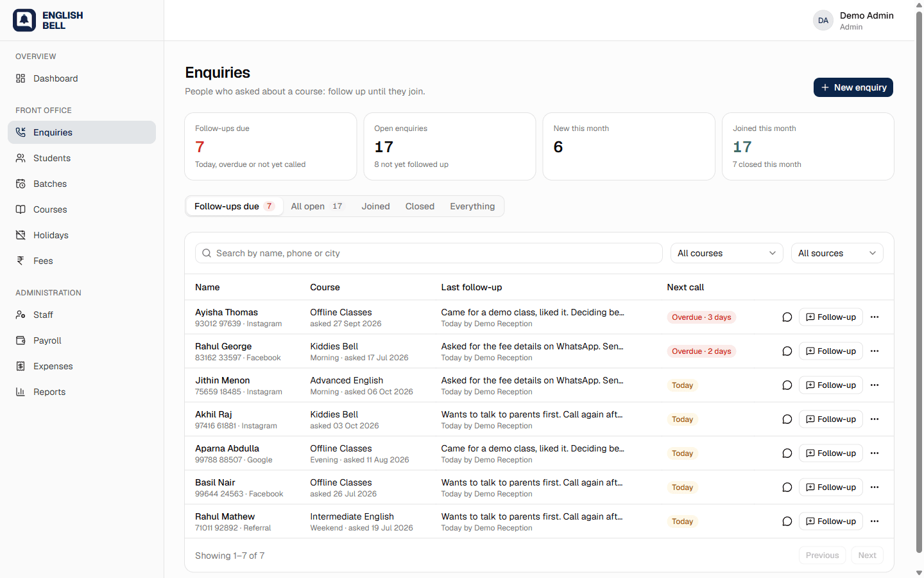Switch to the Joined tab

tap(375, 206)
